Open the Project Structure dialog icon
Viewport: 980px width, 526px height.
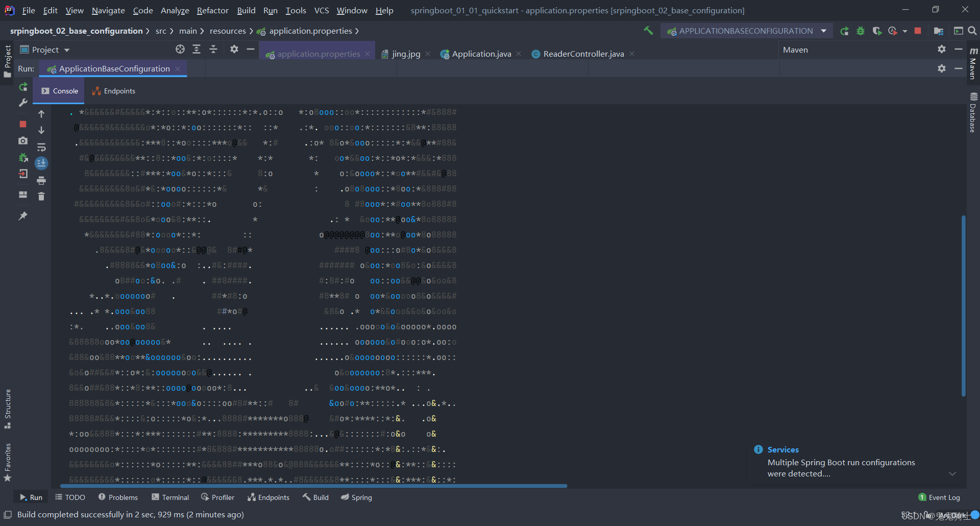[938, 31]
